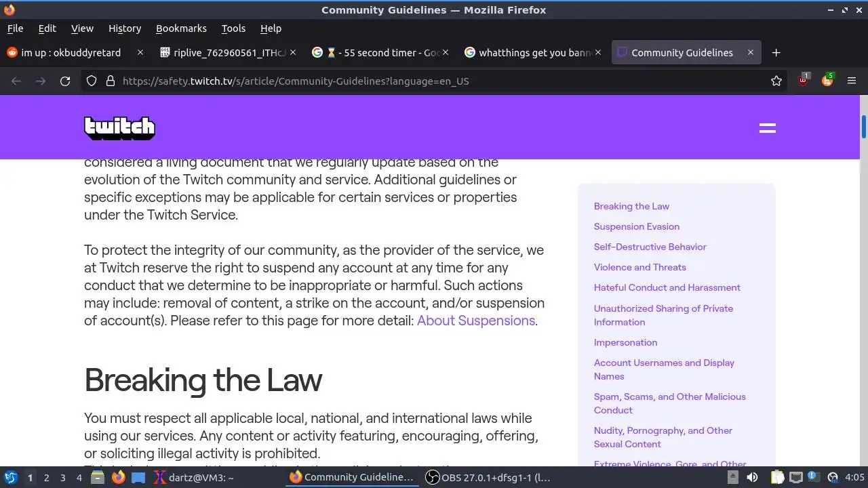Launch file manager from taskbar
Viewport: 868px width, 488px height.
[98, 478]
